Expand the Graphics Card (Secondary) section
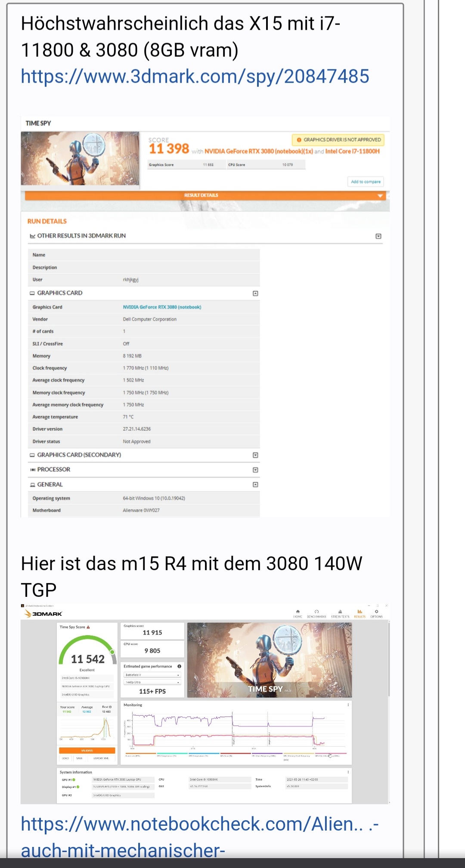 pyautogui.click(x=255, y=455)
